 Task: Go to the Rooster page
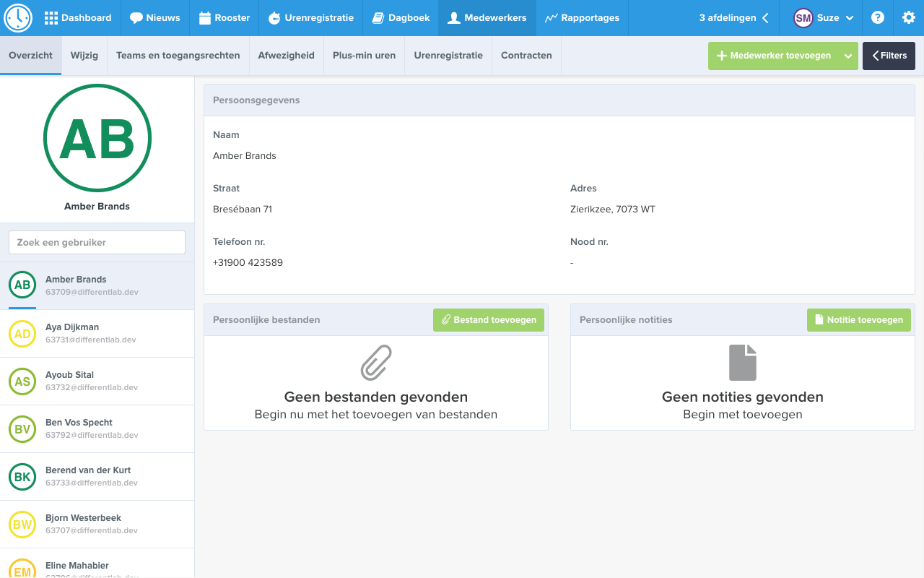[x=225, y=18]
